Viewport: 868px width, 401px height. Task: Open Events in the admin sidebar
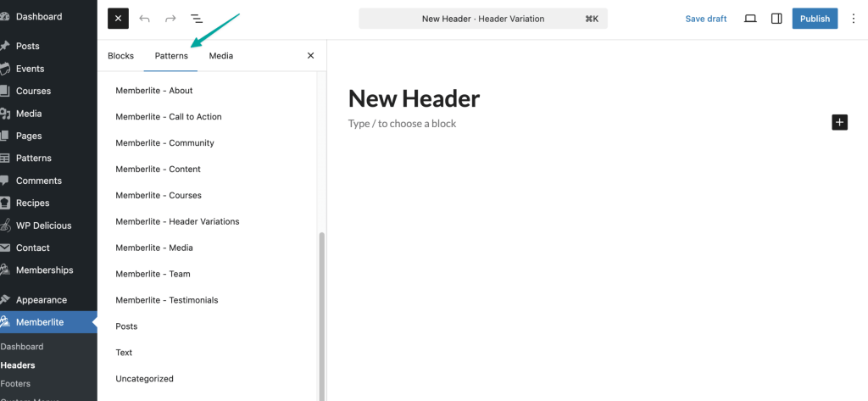30,69
